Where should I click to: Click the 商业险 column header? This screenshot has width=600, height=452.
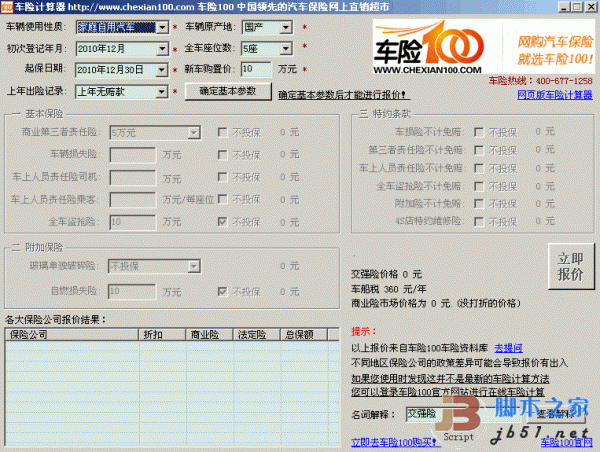209,335
